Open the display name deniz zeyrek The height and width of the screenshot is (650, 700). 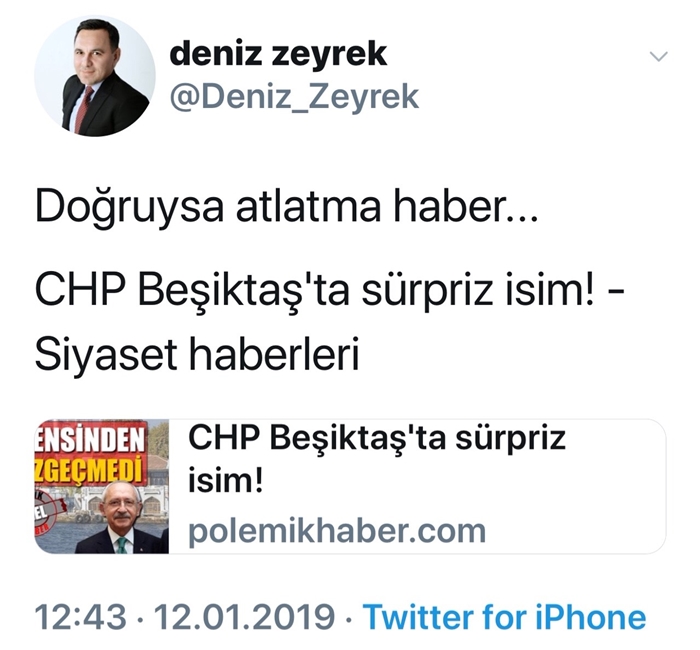tap(278, 54)
